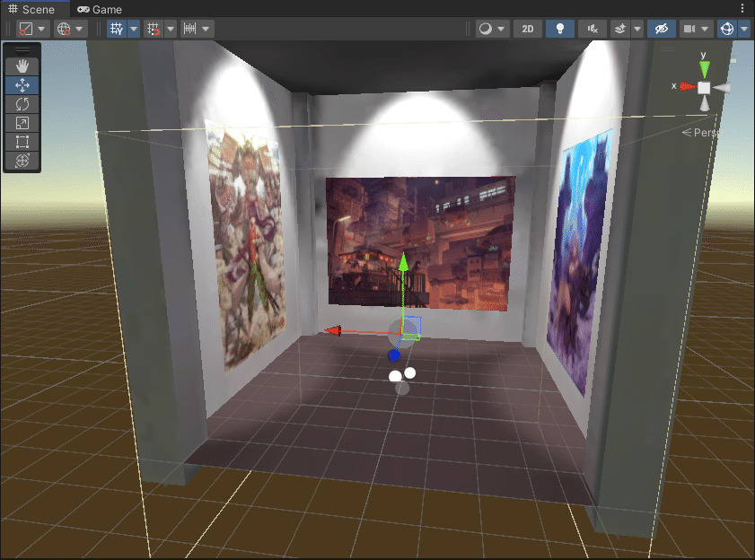Click the green Y axis cone on orientation gizmo
Image resolution: width=755 pixels, height=560 pixels.
pyautogui.click(x=705, y=70)
